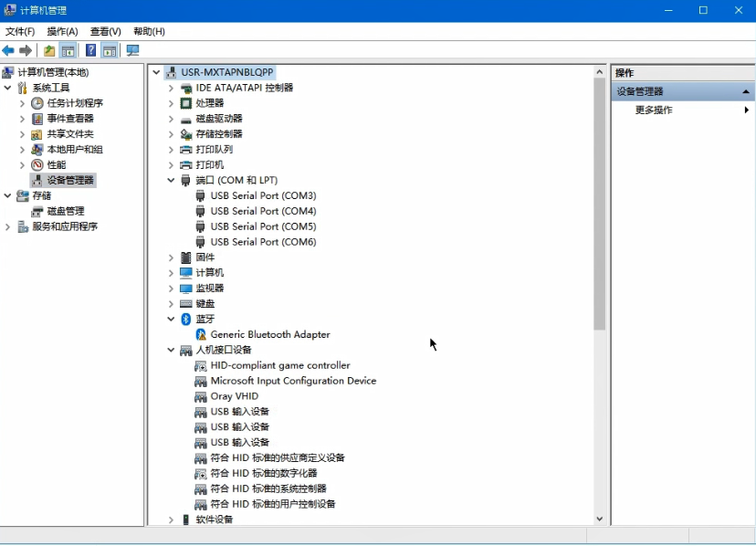Open the 操作(A) menu
The height and width of the screenshot is (546, 756).
(62, 31)
